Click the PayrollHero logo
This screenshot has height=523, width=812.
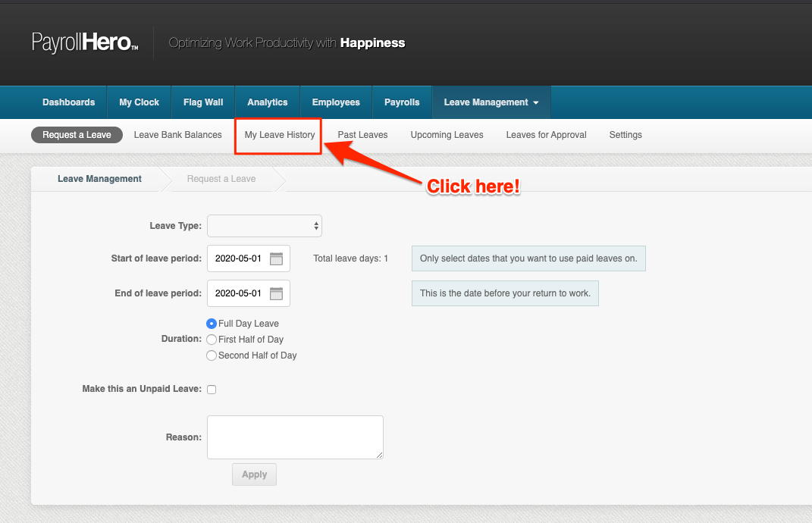(x=85, y=42)
